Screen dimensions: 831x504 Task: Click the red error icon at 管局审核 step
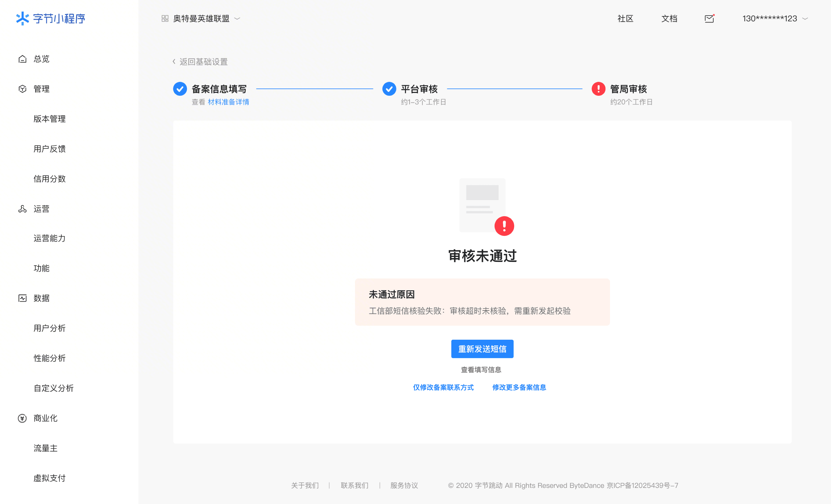[x=598, y=89]
